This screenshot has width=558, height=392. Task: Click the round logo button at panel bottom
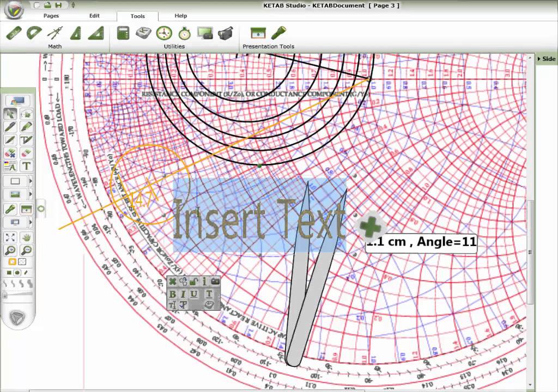click(17, 317)
